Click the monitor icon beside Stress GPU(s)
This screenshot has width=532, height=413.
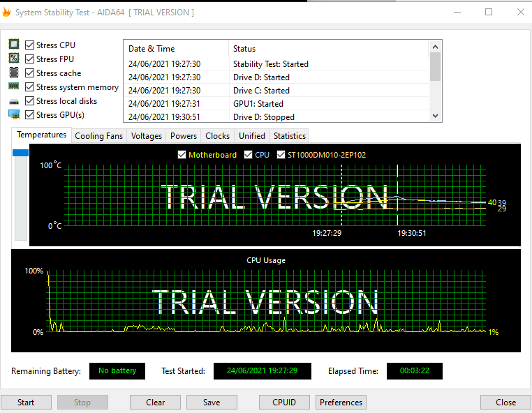click(14, 114)
